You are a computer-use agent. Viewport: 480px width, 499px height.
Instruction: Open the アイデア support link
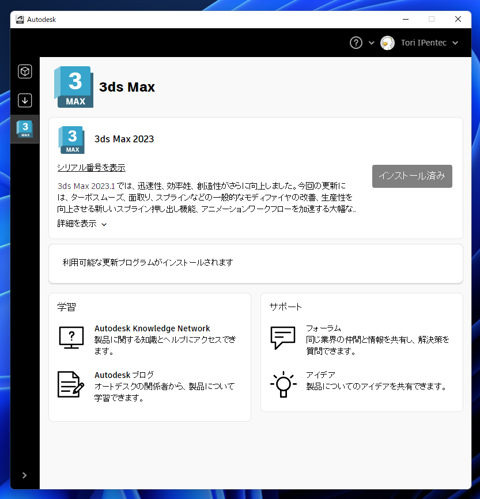click(321, 375)
